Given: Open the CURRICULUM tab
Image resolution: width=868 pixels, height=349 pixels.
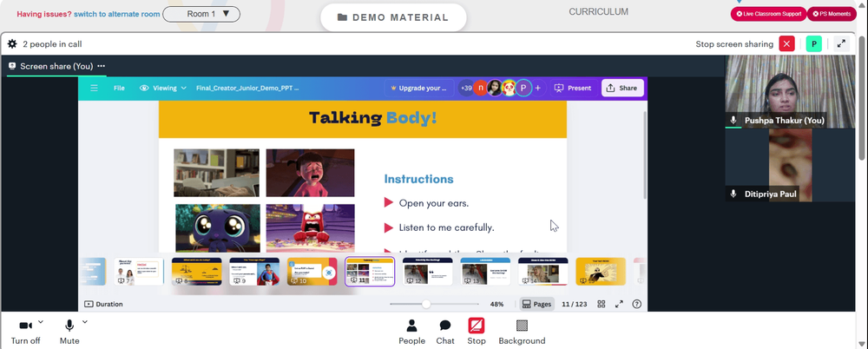Looking at the screenshot, I should [598, 11].
